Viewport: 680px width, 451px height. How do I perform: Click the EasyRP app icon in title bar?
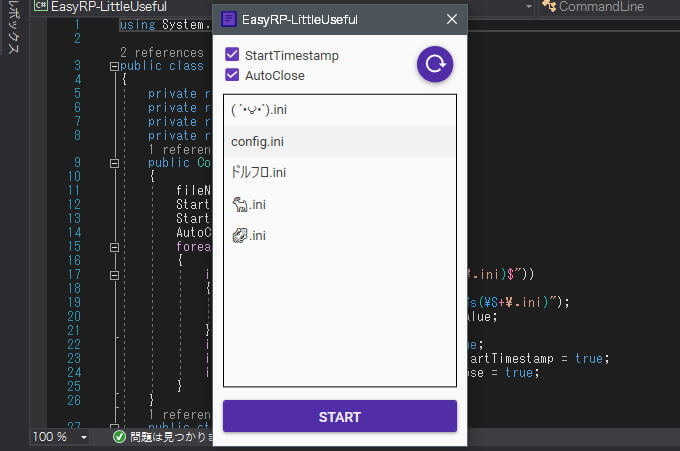click(x=228, y=19)
